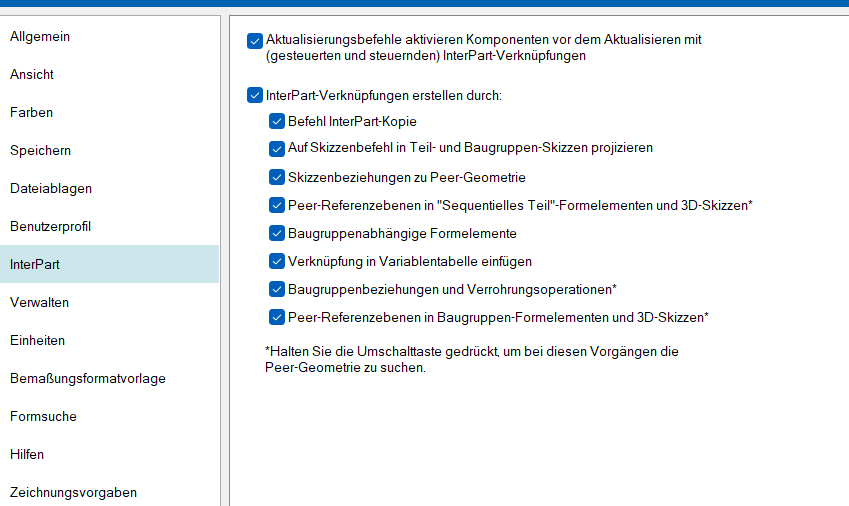Select the Benutzerprofil category
Viewport: 849px width, 506px height.
pyautogui.click(x=109, y=226)
